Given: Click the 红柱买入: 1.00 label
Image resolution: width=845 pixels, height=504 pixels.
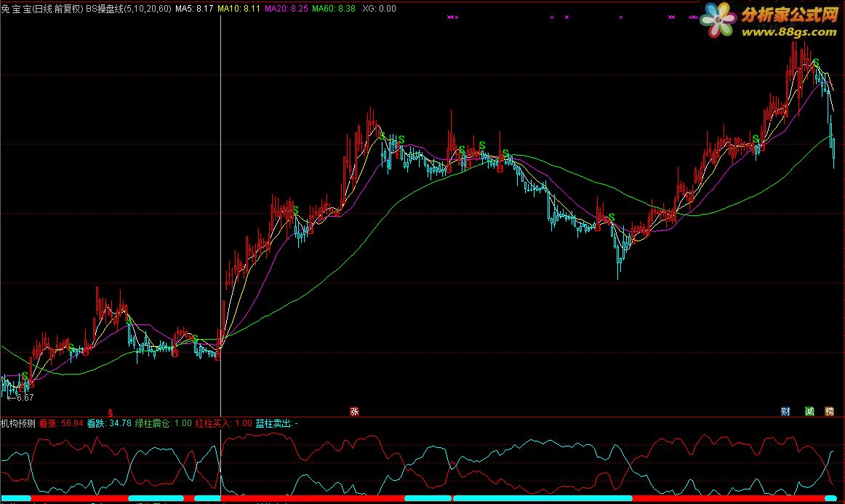Looking at the screenshot, I should click(224, 423).
